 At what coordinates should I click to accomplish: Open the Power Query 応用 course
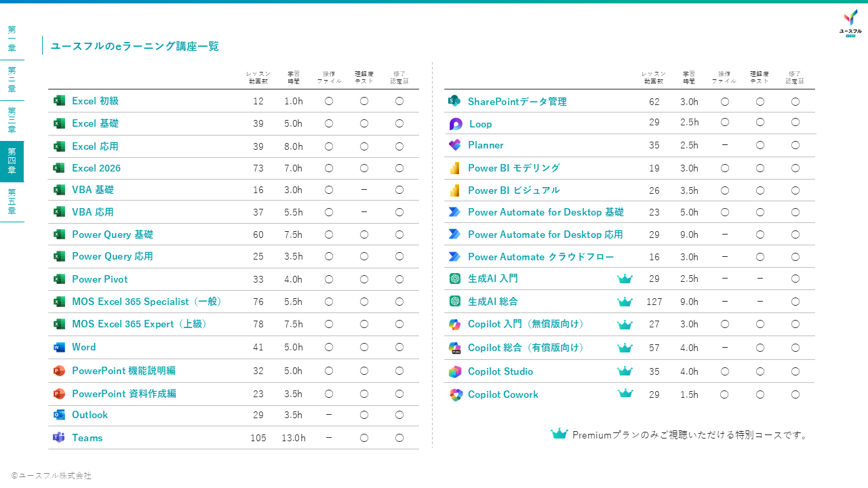(x=113, y=256)
